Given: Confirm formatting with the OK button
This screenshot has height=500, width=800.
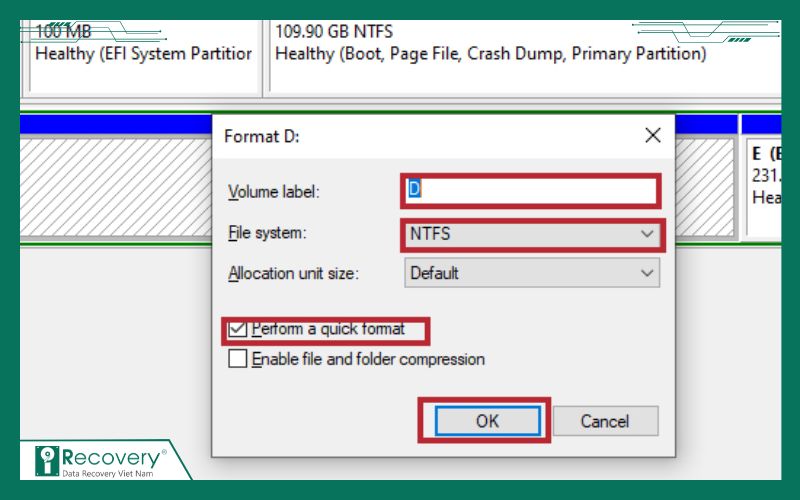Looking at the screenshot, I should click(487, 421).
